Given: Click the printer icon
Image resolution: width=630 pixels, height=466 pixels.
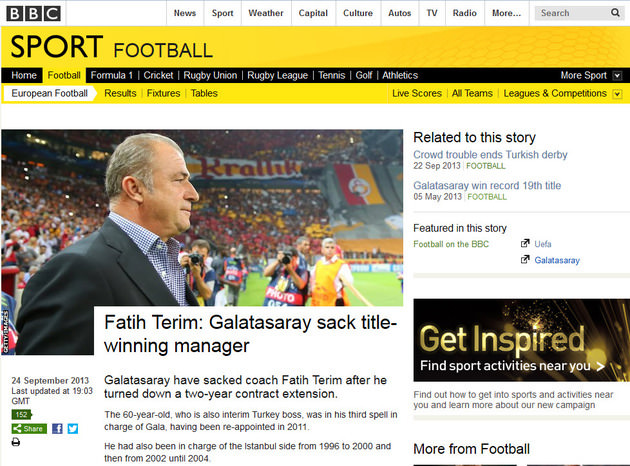Looking at the screenshot, I should pyautogui.click(x=16, y=442).
